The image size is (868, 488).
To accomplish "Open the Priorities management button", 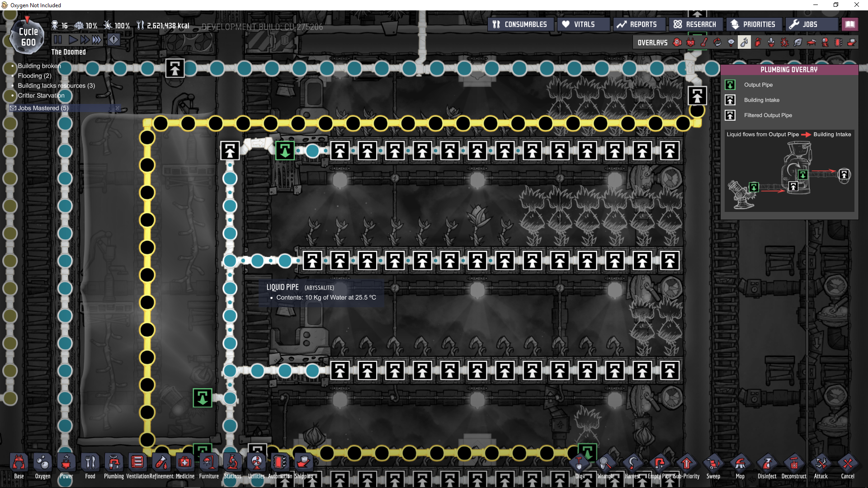I will point(753,24).
